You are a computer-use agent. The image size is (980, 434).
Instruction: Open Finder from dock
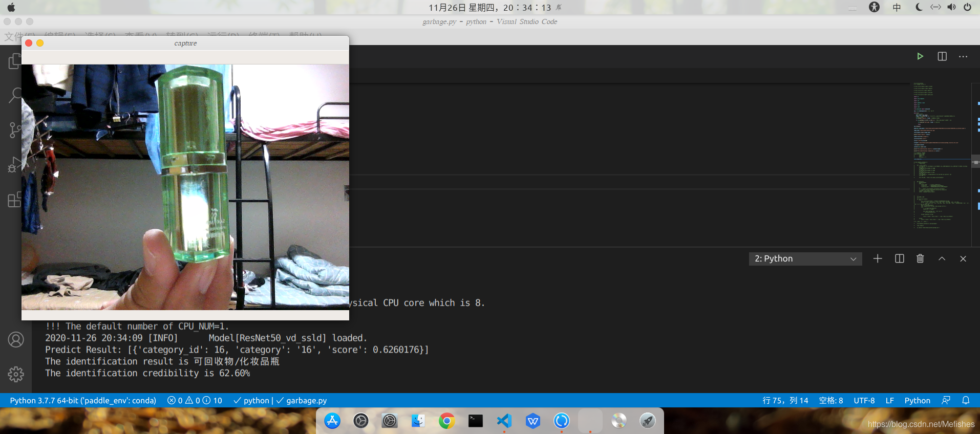pos(418,421)
